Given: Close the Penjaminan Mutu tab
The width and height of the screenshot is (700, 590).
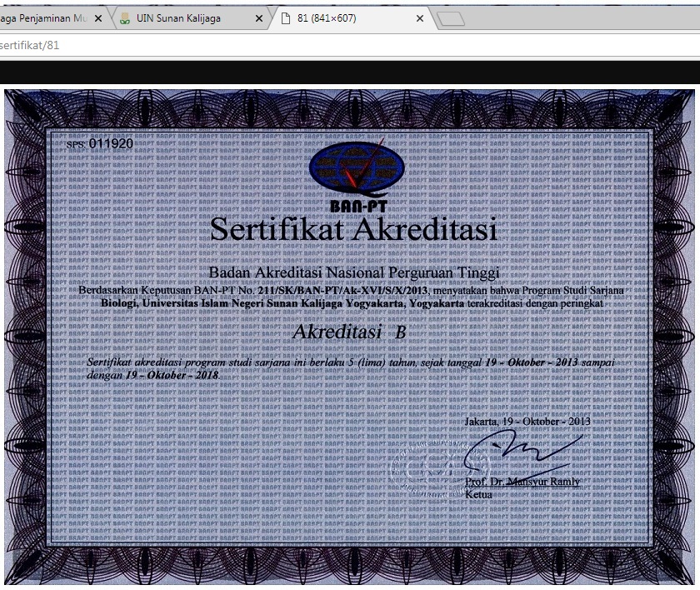Looking at the screenshot, I should (x=98, y=18).
